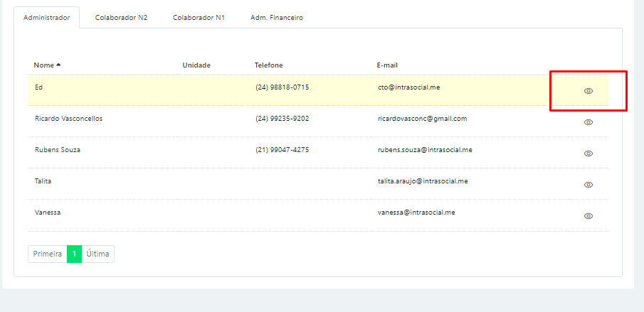Click the Unidade column header
The height and width of the screenshot is (312, 644).
(196, 65)
